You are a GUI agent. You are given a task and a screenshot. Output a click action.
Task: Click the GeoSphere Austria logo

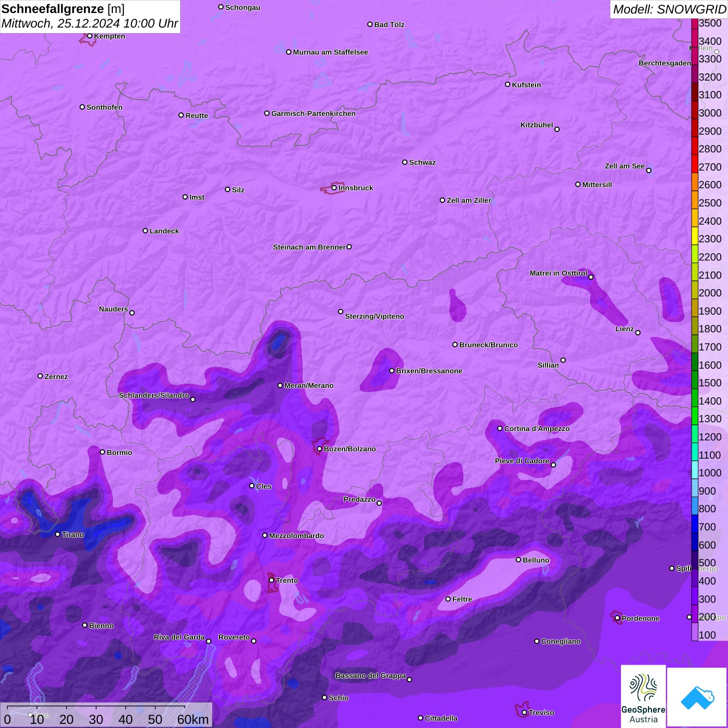click(x=643, y=696)
